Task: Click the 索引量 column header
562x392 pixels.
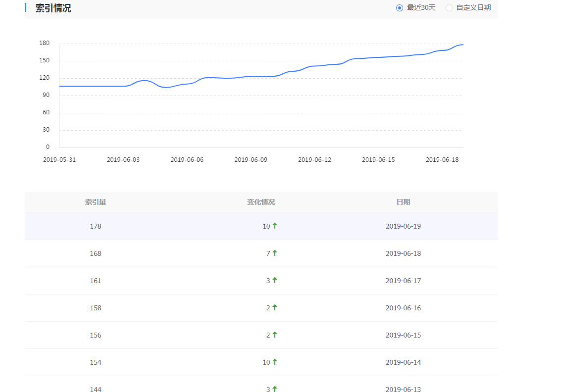Action: click(x=96, y=202)
